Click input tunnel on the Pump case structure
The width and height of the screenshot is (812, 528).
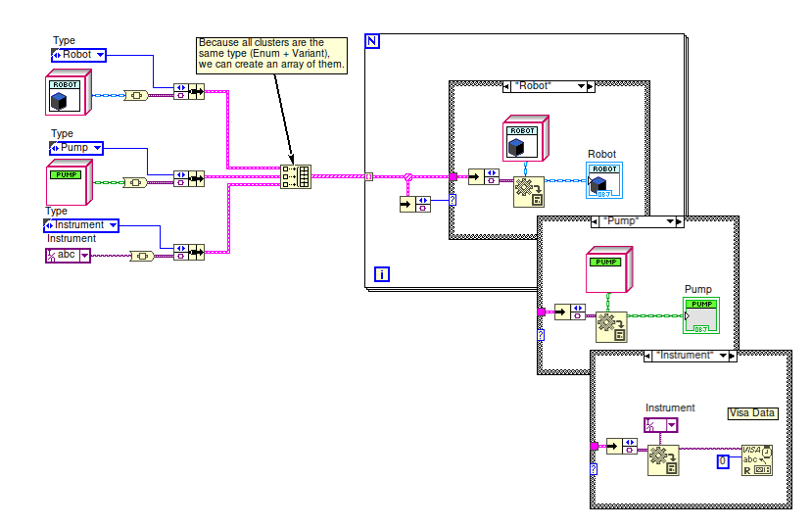pyautogui.click(x=541, y=312)
